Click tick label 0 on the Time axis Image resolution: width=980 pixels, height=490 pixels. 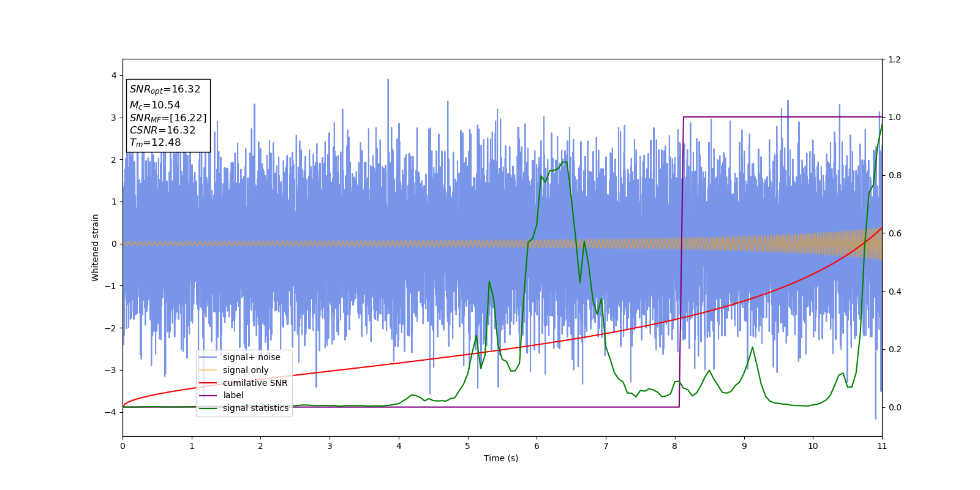click(x=123, y=446)
